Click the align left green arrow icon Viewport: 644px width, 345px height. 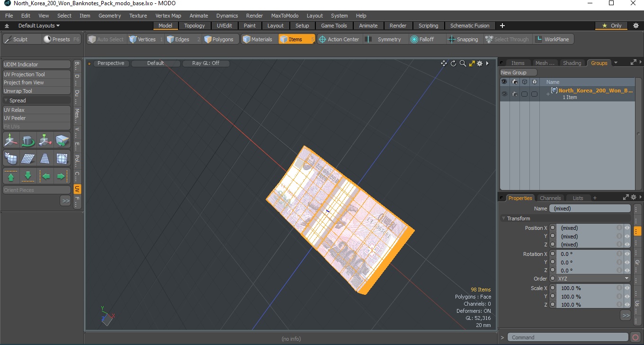(x=45, y=176)
